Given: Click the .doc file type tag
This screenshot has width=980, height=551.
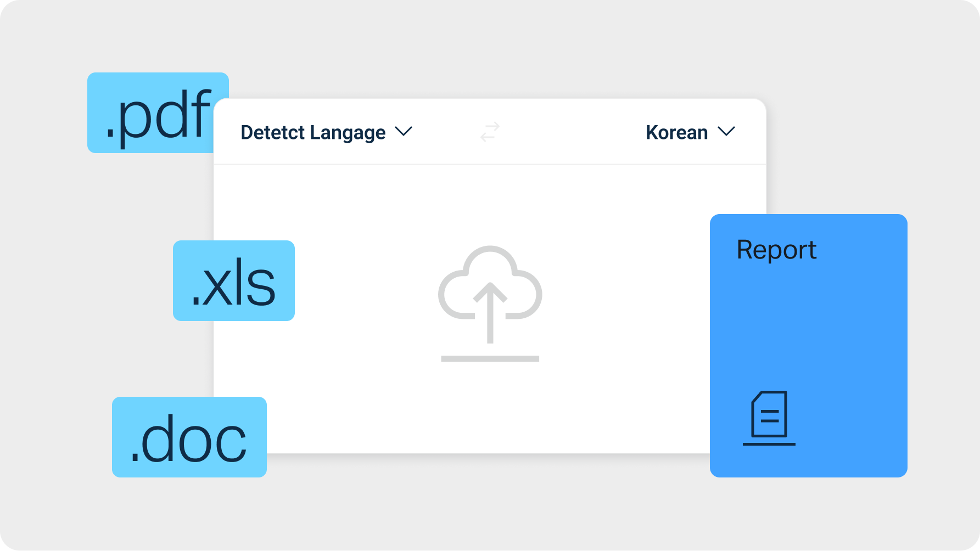Looking at the screenshot, I should pyautogui.click(x=189, y=437).
